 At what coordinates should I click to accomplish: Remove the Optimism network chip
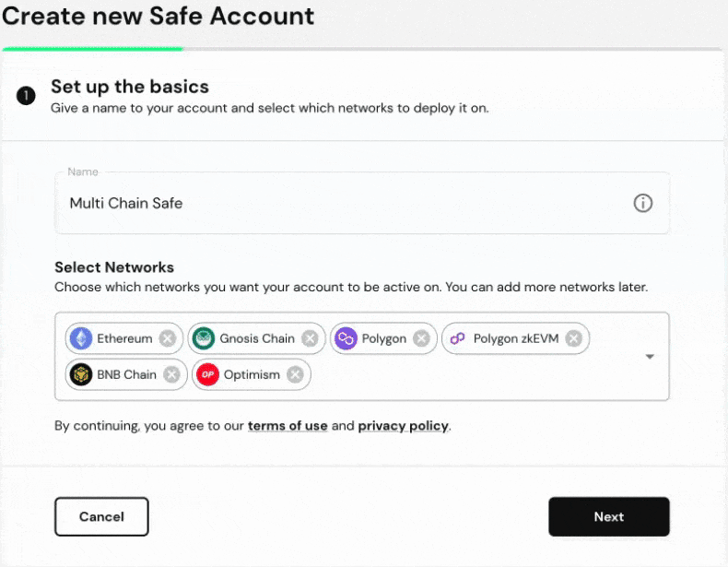coord(295,374)
